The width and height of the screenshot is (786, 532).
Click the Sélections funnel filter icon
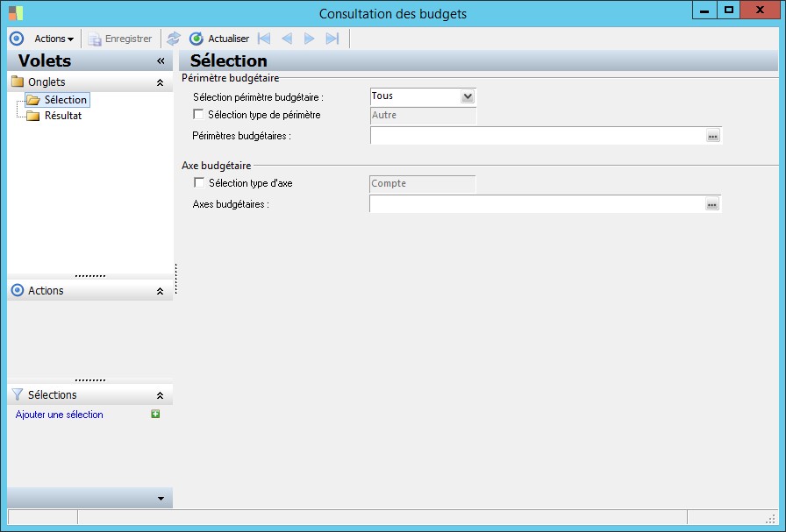(x=17, y=394)
